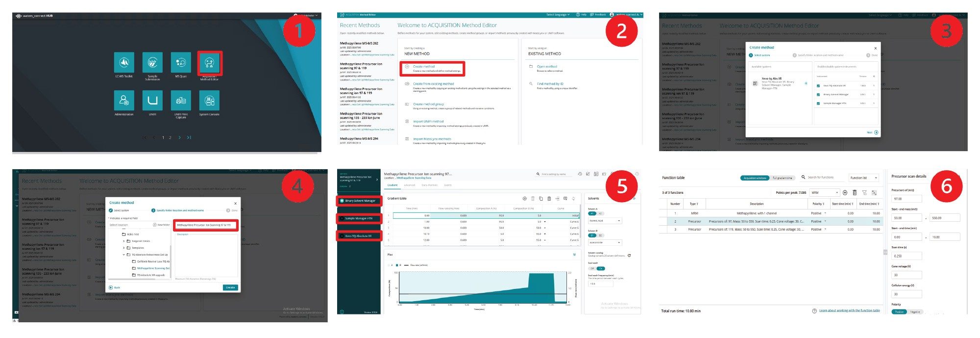The width and height of the screenshot is (980, 338).
Task: Click the Create method group link
Action: tap(428, 104)
